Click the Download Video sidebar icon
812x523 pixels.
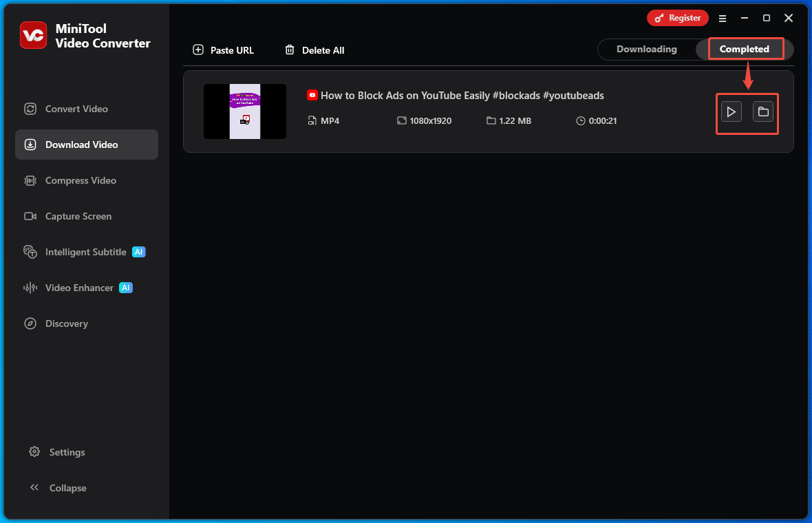pyautogui.click(x=30, y=145)
